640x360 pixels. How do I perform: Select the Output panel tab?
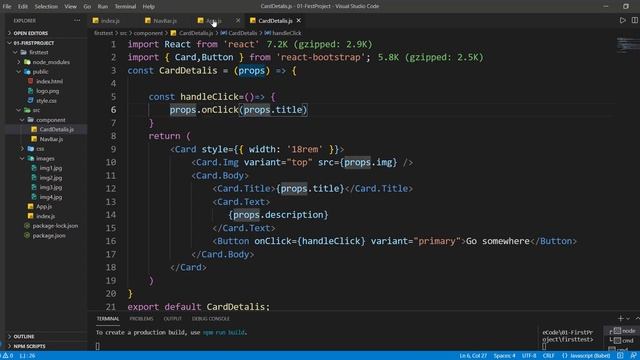click(173, 319)
